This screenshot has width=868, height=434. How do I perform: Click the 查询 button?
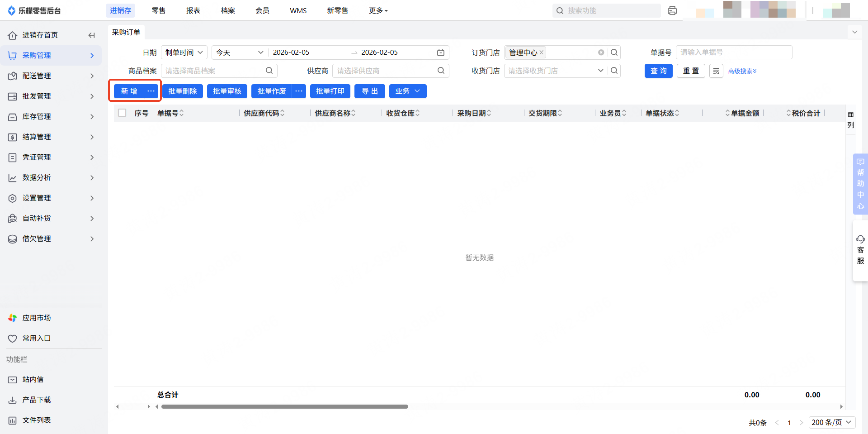(658, 71)
